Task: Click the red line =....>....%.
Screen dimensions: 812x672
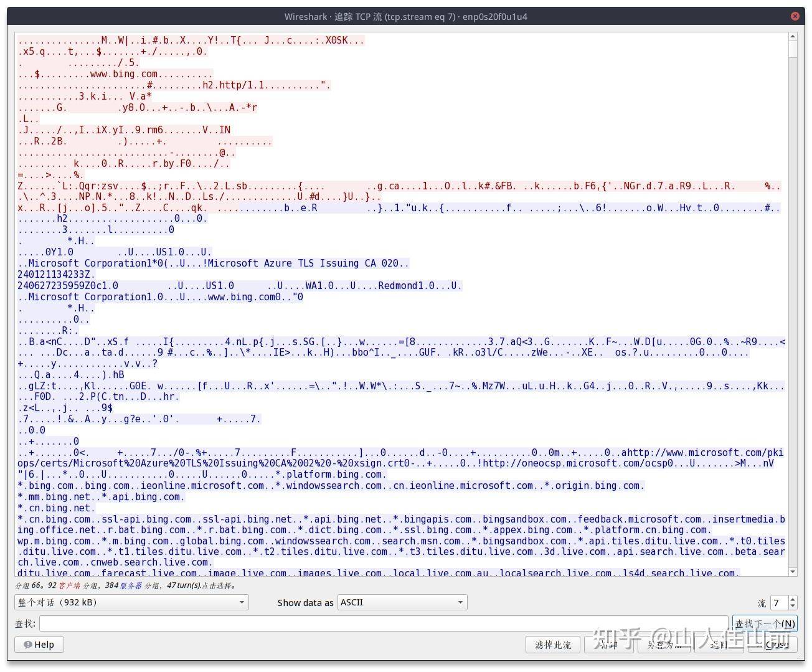Action: tap(51, 175)
